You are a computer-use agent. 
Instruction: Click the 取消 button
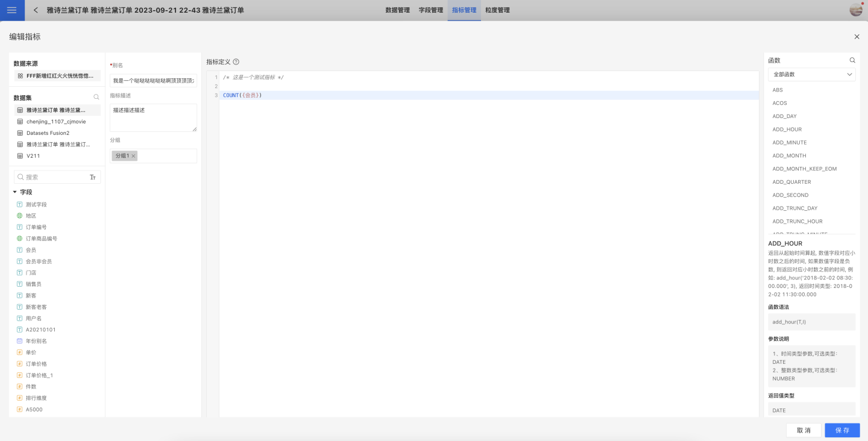pos(804,430)
